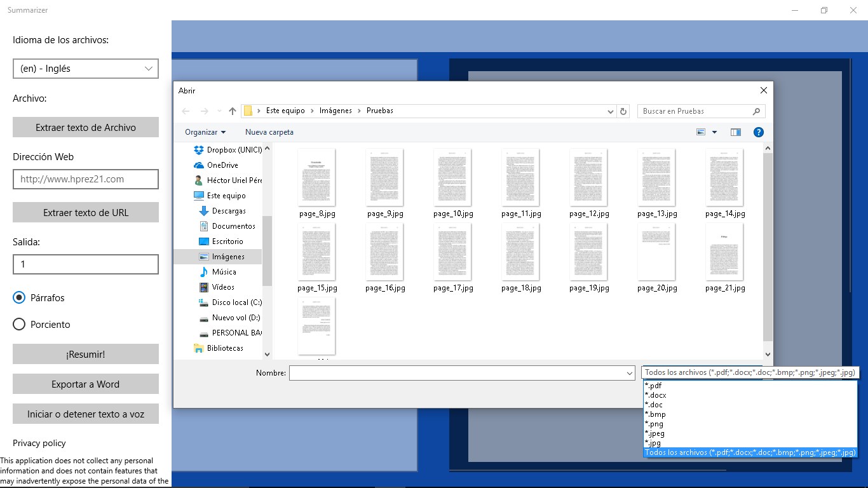Click the Dirección Web input field
The height and width of the screenshot is (488, 868).
[x=86, y=179]
